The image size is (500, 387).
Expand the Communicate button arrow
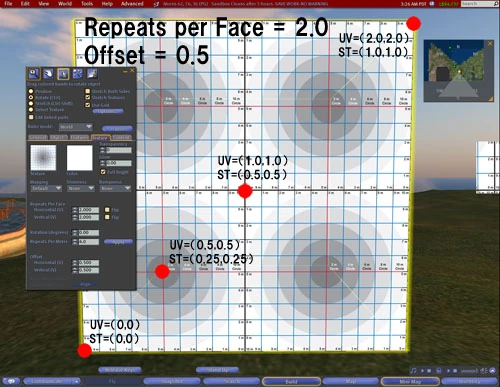[76, 381]
